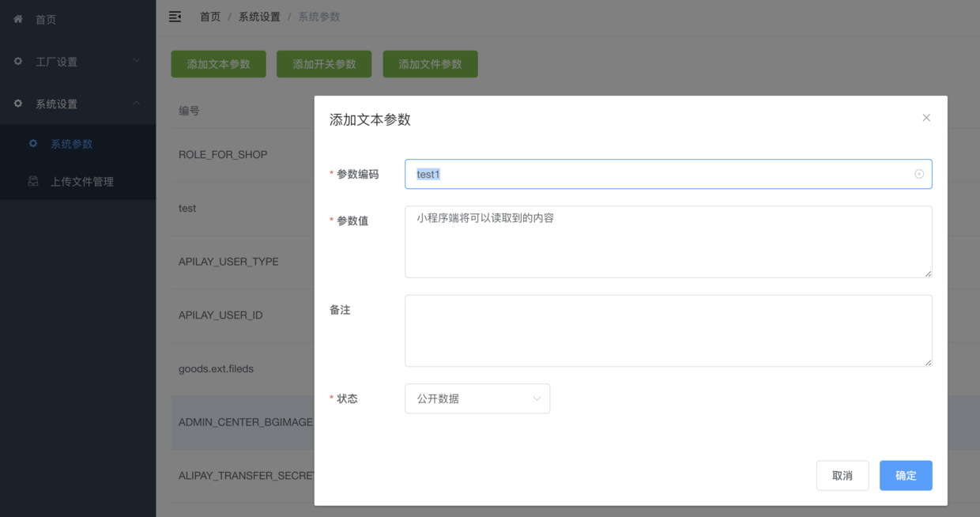Open the 首页 sidebar menu item

click(77, 20)
